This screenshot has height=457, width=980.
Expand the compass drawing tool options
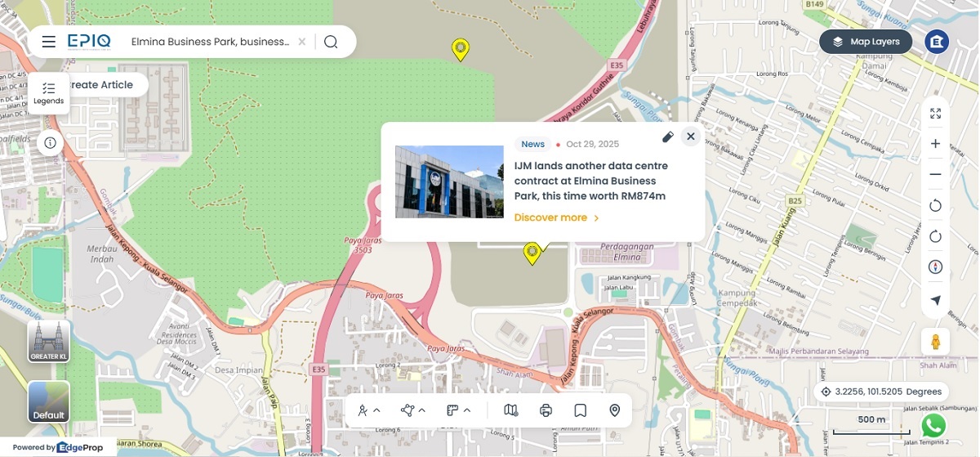(x=377, y=410)
